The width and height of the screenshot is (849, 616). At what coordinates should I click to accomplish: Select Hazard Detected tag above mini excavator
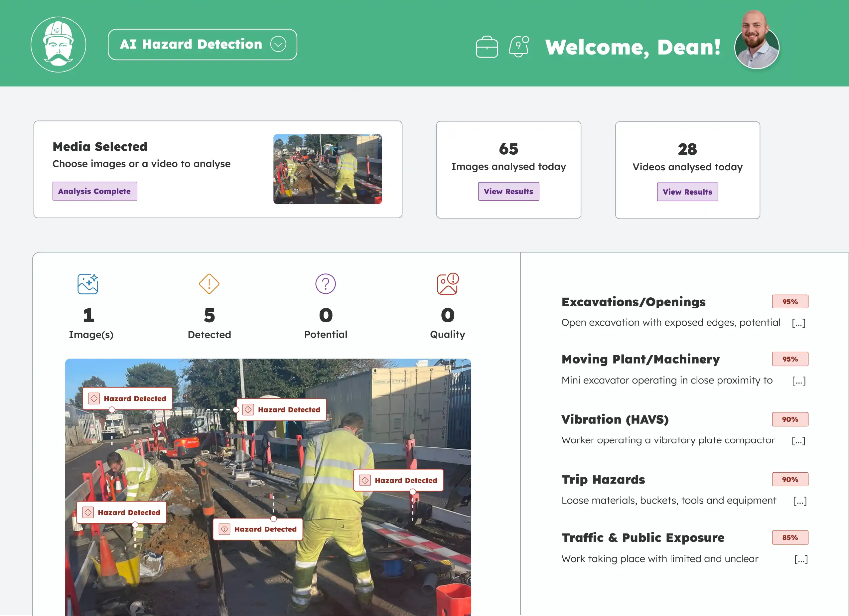pyautogui.click(x=281, y=410)
